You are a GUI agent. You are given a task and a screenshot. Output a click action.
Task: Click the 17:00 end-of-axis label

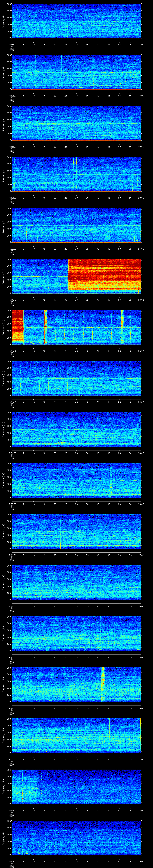[x=141, y=44]
